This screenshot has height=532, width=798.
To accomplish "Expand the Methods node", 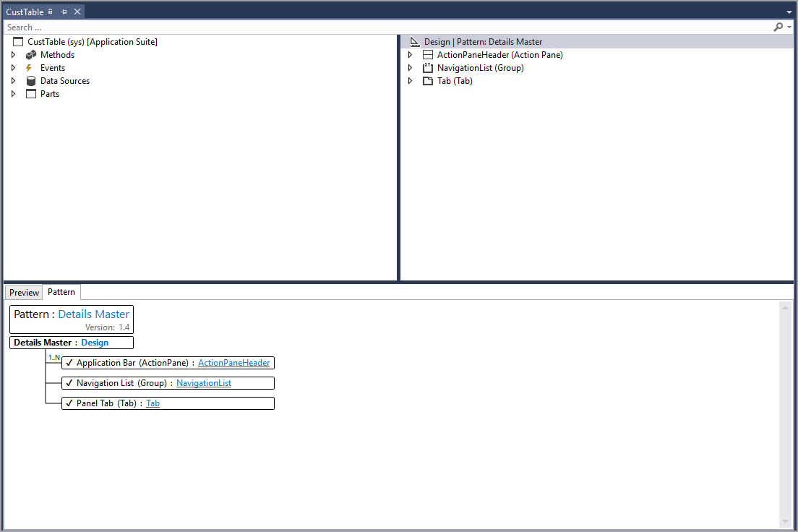I will click(13, 54).
